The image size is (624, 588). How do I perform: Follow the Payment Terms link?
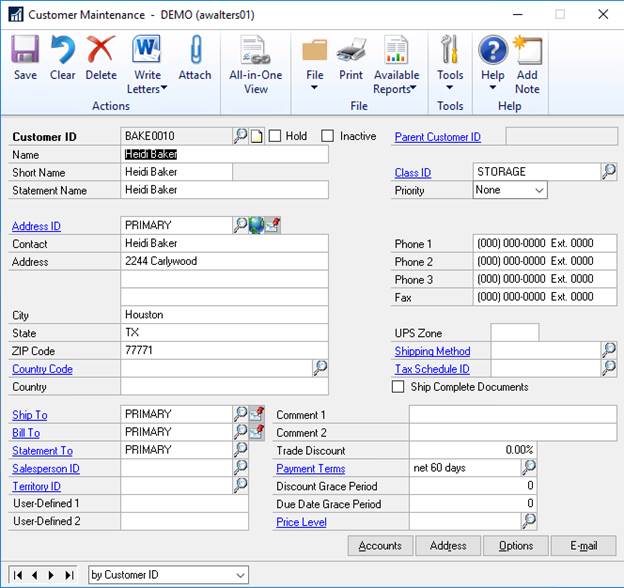311,468
